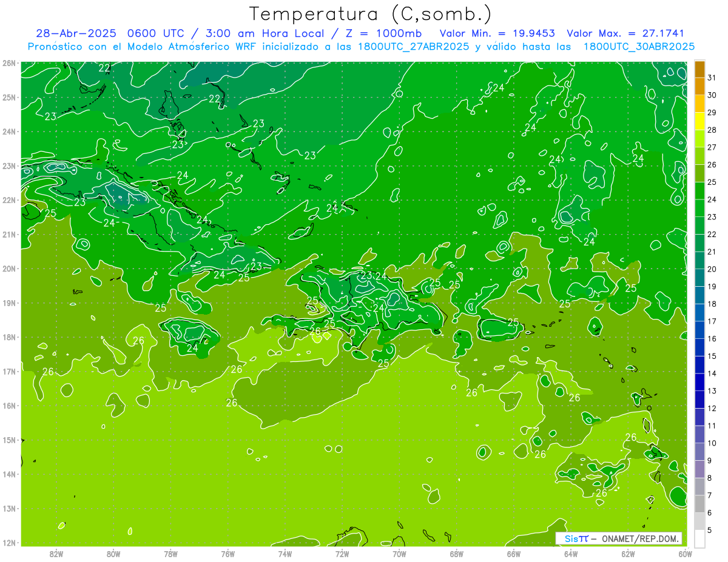This screenshot has height=562, width=728.
Task: Click the latitude axis label "16N"
Action: pyautogui.click(x=9, y=406)
